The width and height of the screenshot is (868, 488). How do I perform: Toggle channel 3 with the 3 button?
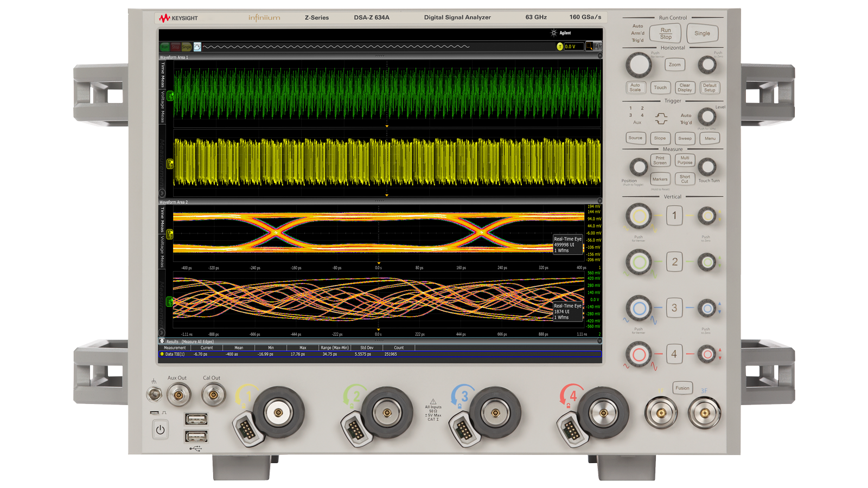(674, 308)
